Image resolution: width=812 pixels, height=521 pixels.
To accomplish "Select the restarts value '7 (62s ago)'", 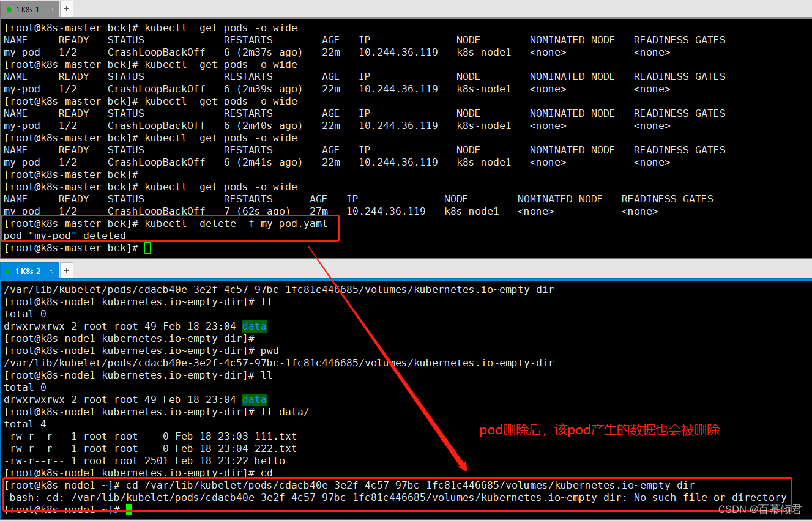I will [x=257, y=212].
